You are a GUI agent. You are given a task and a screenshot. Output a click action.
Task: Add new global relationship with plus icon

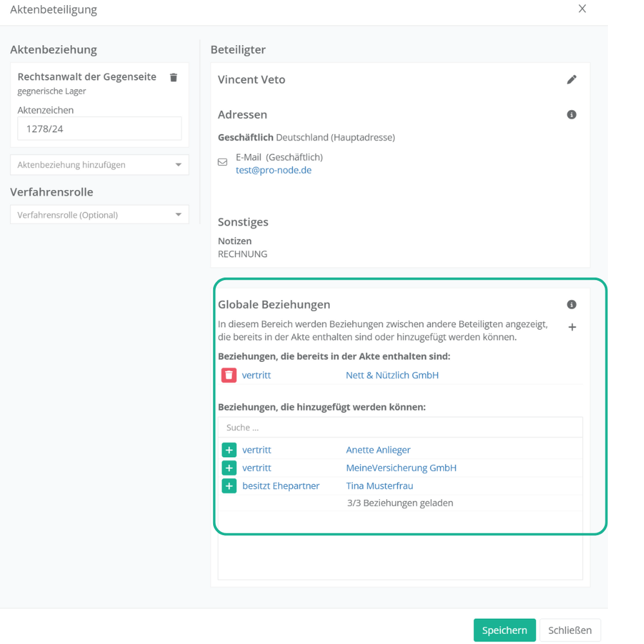pyautogui.click(x=572, y=327)
